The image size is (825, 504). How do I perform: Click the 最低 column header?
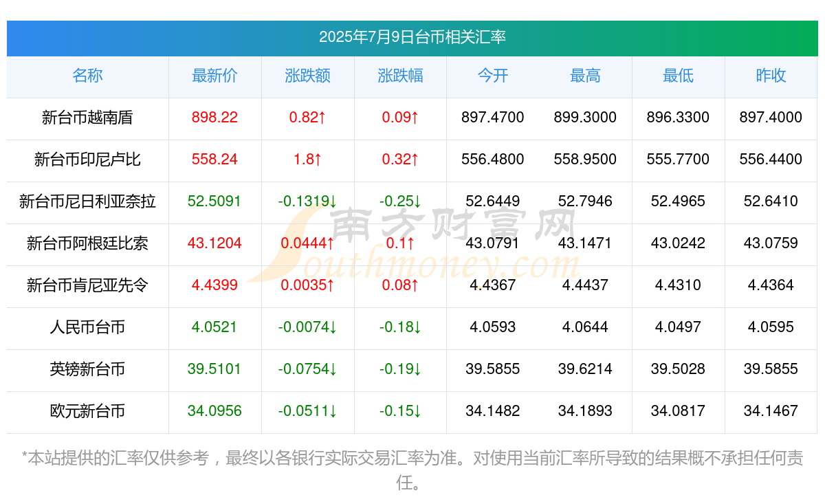tap(678, 76)
